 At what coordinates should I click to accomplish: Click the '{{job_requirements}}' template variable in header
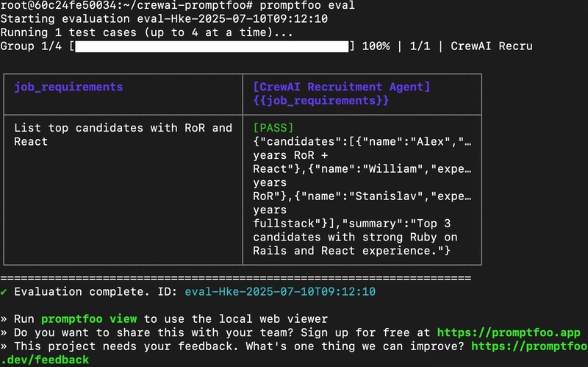click(x=320, y=101)
